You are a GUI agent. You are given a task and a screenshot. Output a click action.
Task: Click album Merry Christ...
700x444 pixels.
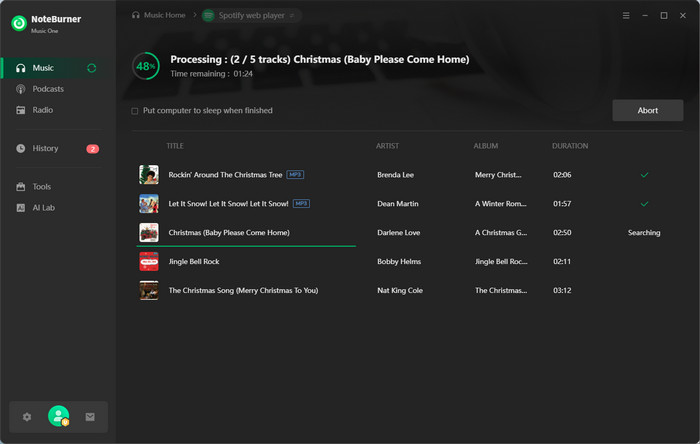tap(498, 174)
